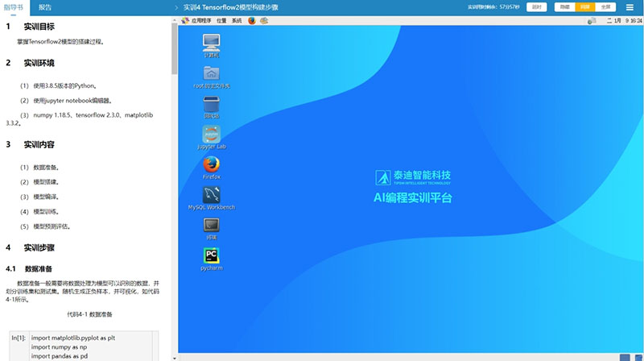This screenshot has height=361, width=644.
Task: Open the 位置 (Places) menu
Action: pyautogui.click(x=221, y=20)
